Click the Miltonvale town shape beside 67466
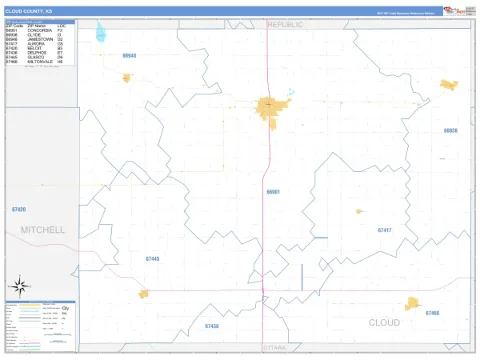Viewport: 480px width, 360px height. click(x=412, y=304)
